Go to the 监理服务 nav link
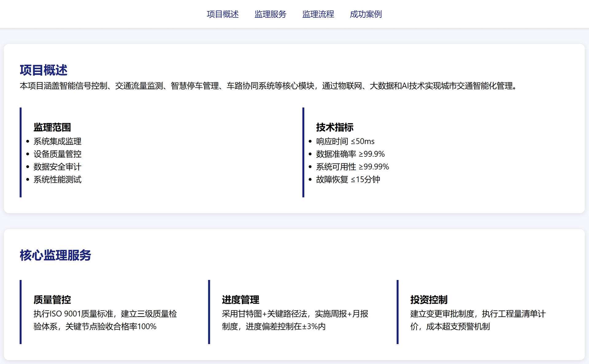 [x=270, y=14]
